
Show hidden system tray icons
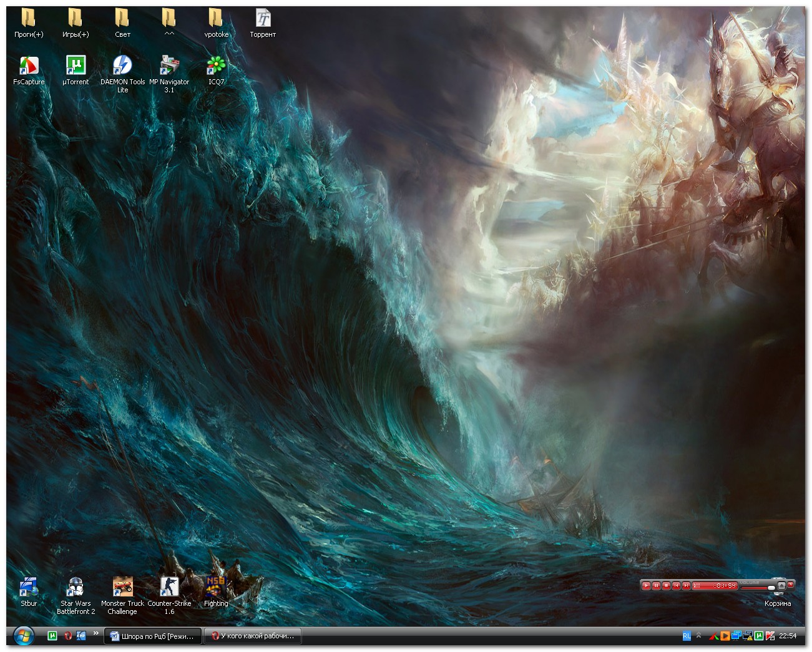(698, 635)
